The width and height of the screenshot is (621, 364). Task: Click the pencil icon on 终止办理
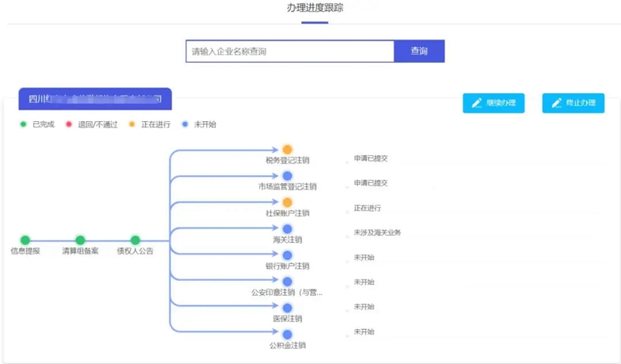557,103
